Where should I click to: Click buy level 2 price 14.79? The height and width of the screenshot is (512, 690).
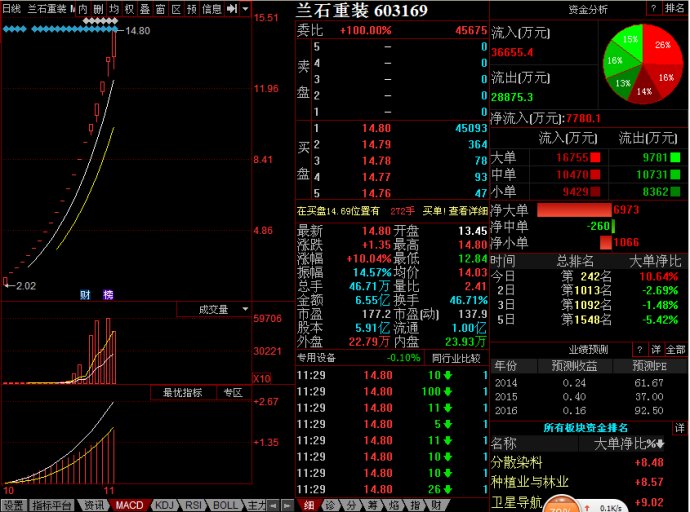click(376, 145)
